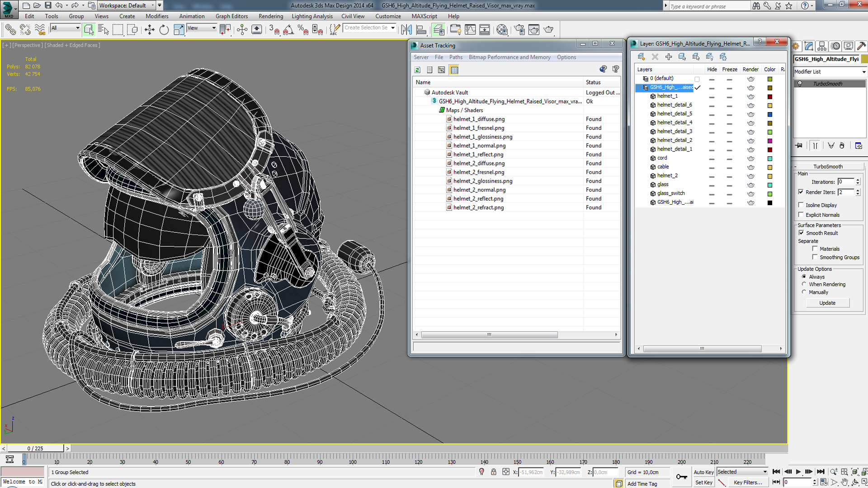This screenshot has height=488, width=868.
Task: Enable Separate by Materials checkbox
Action: tap(815, 249)
